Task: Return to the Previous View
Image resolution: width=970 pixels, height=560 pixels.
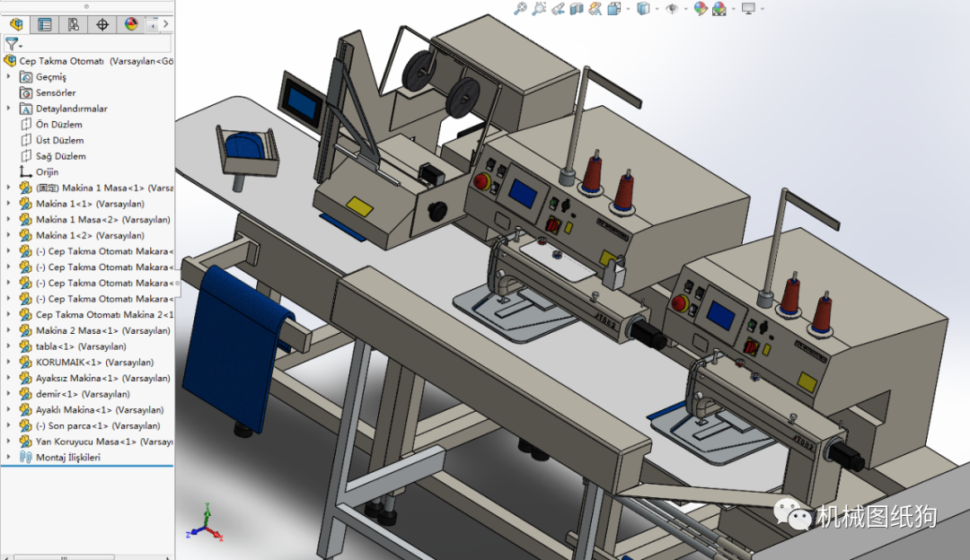Action: pyautogui.click(x=558, y=9)
